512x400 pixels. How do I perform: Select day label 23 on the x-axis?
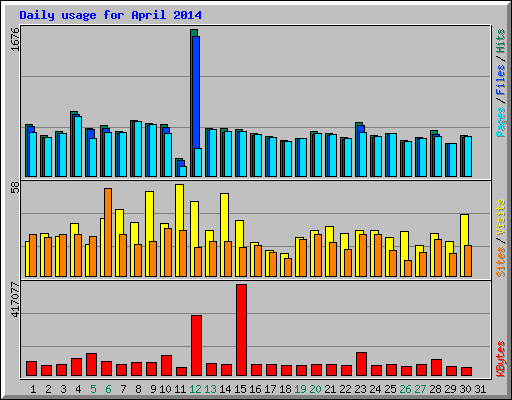[360, 389]
